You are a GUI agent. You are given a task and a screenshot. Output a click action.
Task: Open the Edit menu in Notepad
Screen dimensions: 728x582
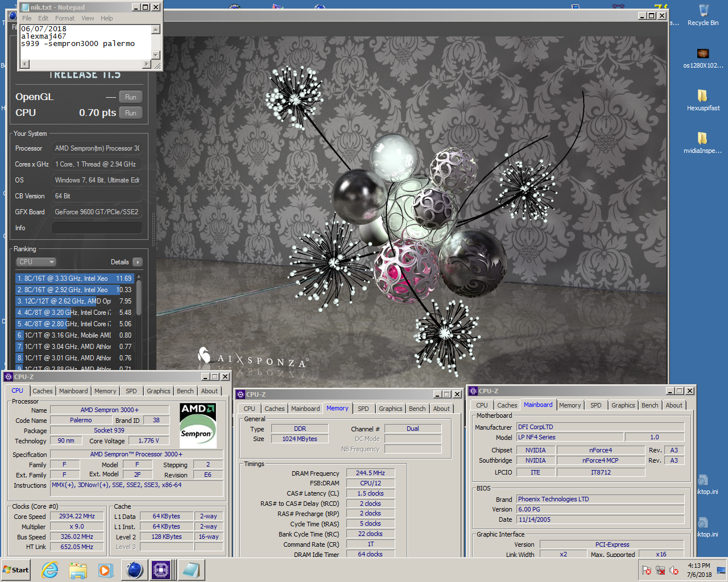click(43, 18)
